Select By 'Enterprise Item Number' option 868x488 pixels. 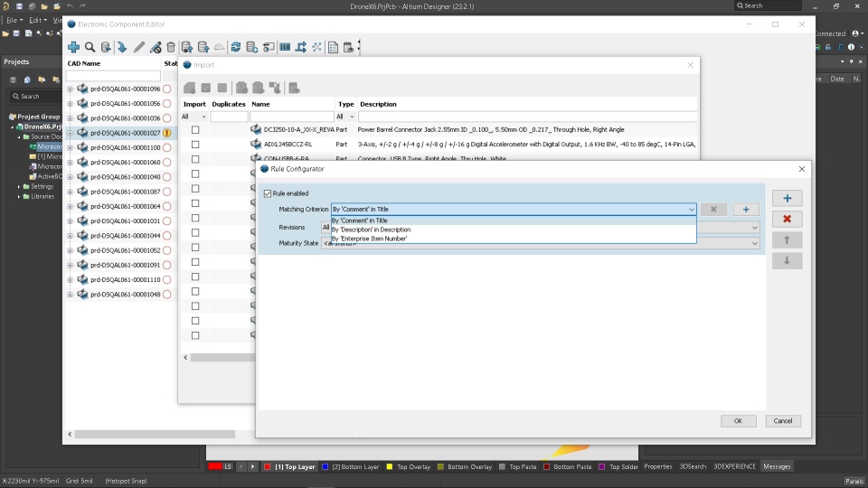coord(514,239)
